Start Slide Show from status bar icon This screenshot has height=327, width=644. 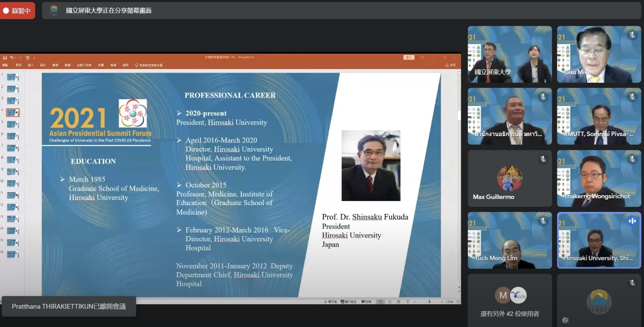click(408, 302)
